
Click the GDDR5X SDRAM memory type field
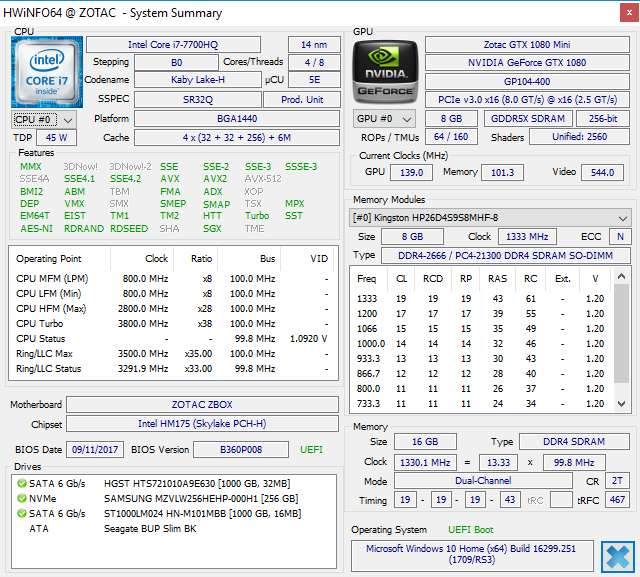pos(528,119)
